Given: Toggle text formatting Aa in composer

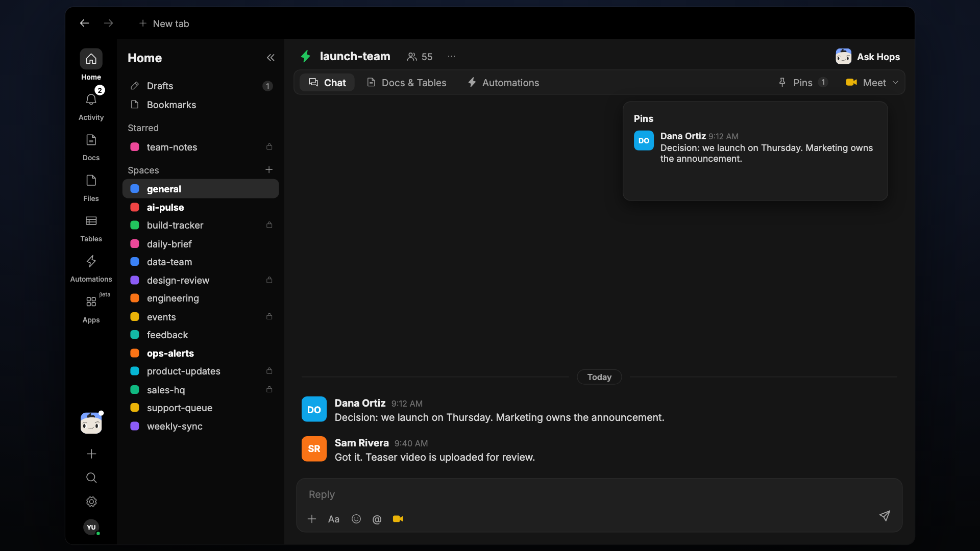Looking at the screenshot, I should point(334,519).
